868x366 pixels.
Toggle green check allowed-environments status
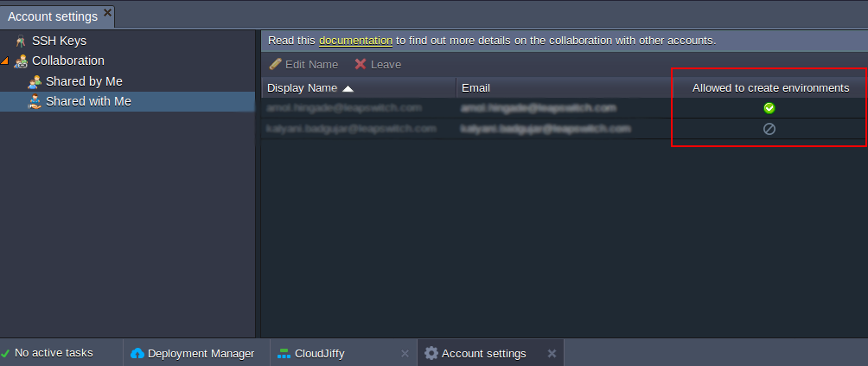(769, 108)
